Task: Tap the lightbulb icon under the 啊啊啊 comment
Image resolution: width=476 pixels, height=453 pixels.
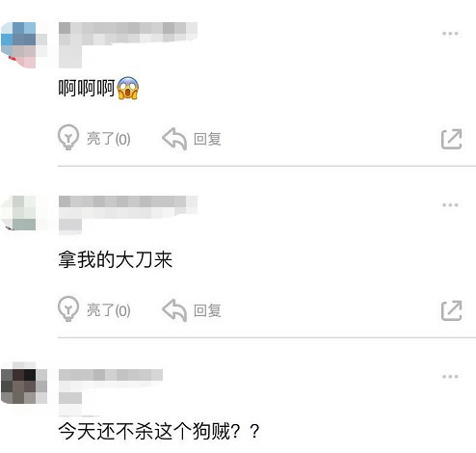Action: click(x=68, y=137)
